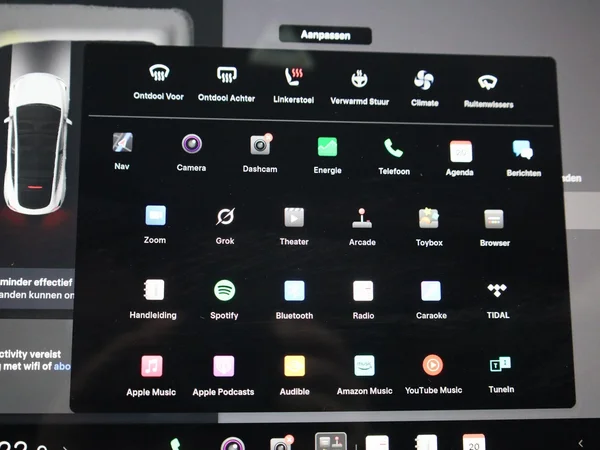Tap the Aanpassen button

[x=325, y=35]
